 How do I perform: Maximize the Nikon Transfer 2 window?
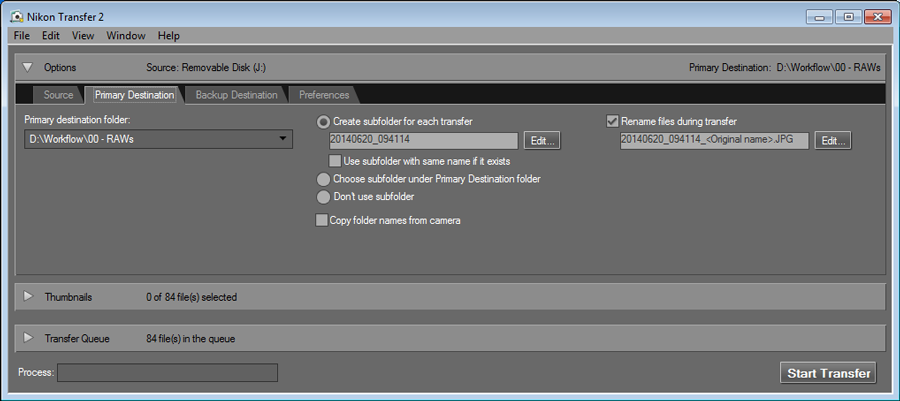(x=848, y=17)
